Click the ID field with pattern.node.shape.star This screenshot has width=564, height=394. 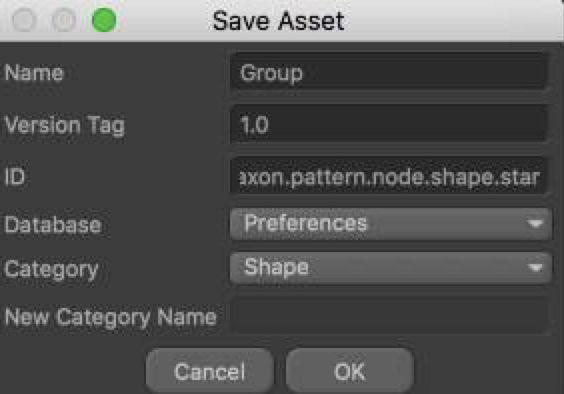click(390, 177)
